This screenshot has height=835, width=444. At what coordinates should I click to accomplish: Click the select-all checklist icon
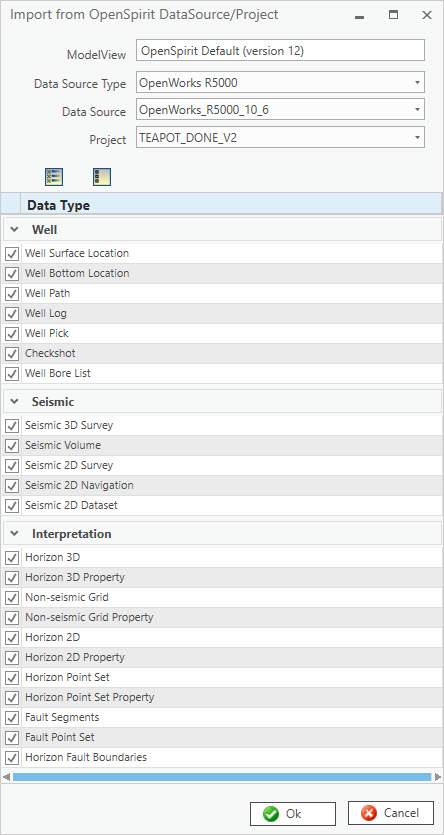[54, 176]
